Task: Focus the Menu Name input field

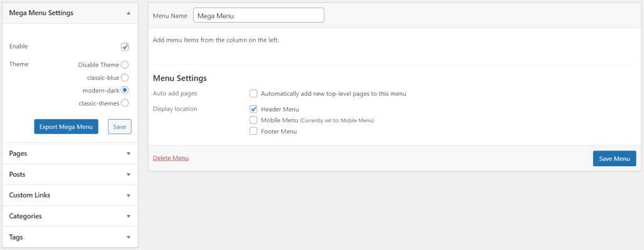Action: click(258, 16)
